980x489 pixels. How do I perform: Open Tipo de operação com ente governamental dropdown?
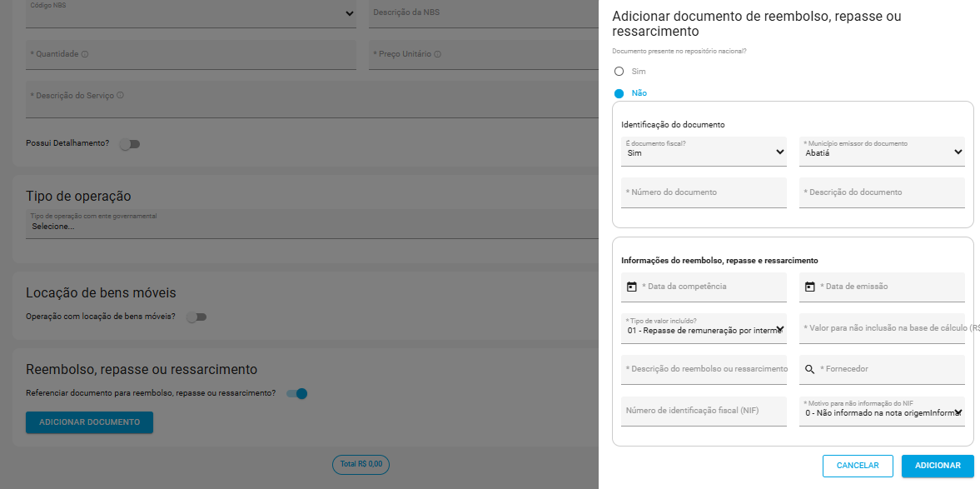tap(312, 224)
